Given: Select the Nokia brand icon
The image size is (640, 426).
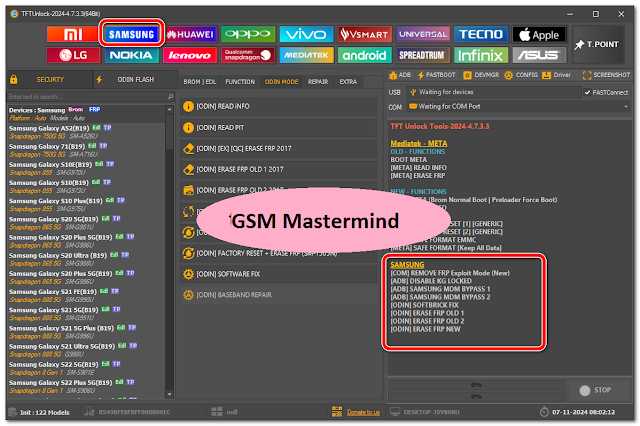Looking at the screenshot, I should click(131, 55).
